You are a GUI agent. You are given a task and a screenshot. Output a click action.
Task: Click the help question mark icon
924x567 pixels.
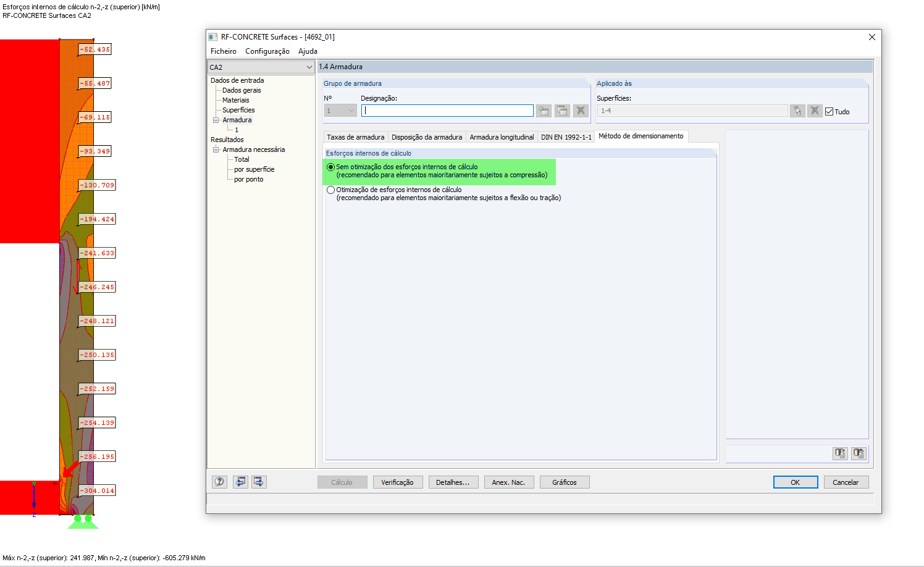pos(219,482)
